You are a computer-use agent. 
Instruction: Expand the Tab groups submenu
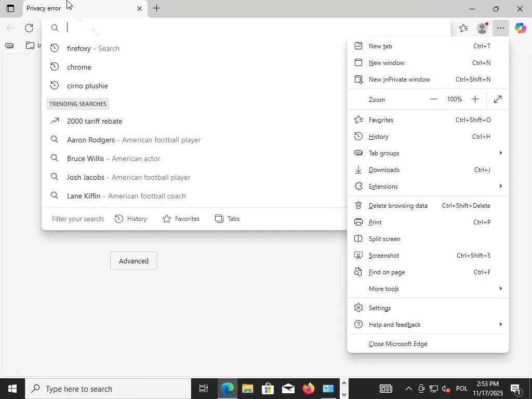tap(428, 153)
